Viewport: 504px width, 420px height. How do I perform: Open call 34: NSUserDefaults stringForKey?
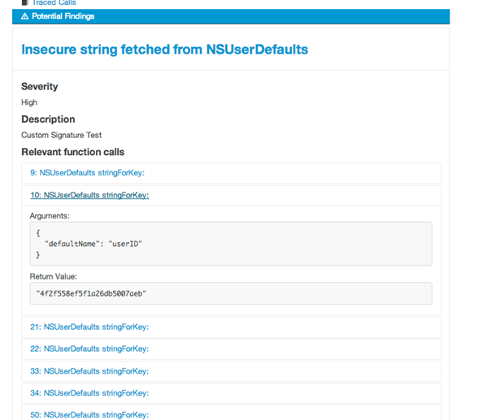point(89,392)
